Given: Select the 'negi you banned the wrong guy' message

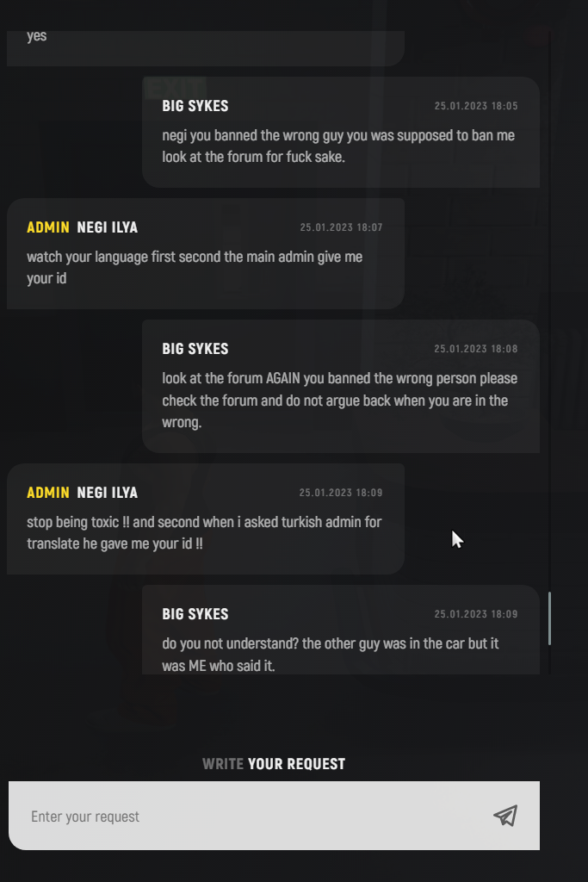Looking at the screenshot, I should pyautogui.click(x=338, y=146).
